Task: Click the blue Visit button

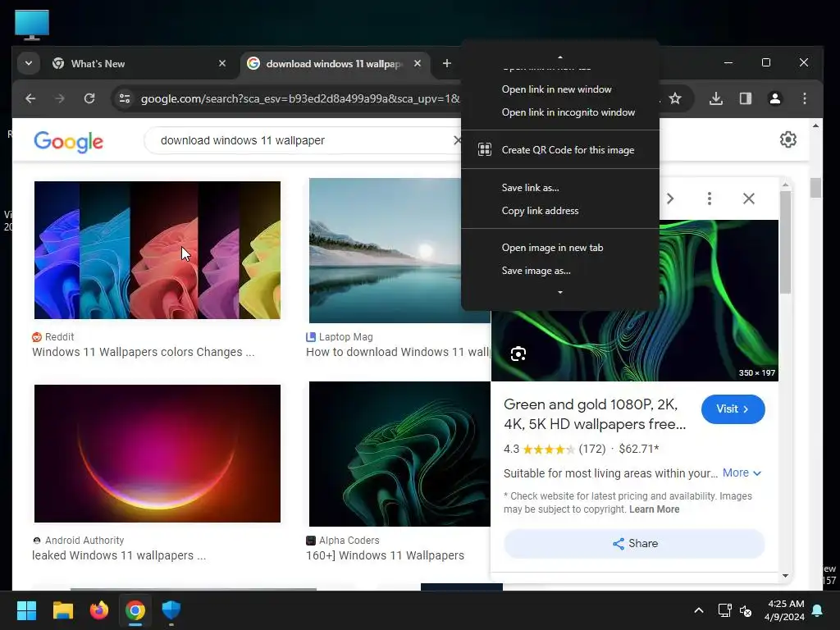Action: (733, 409)
